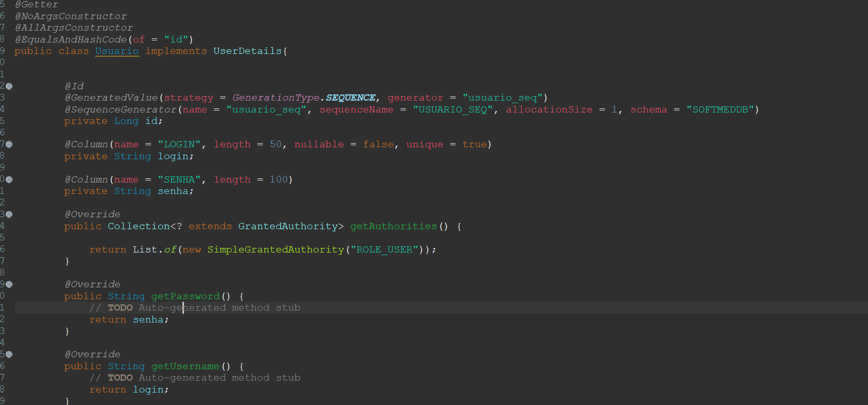Click the "ROLE_USER" string literal

point(385,249)
